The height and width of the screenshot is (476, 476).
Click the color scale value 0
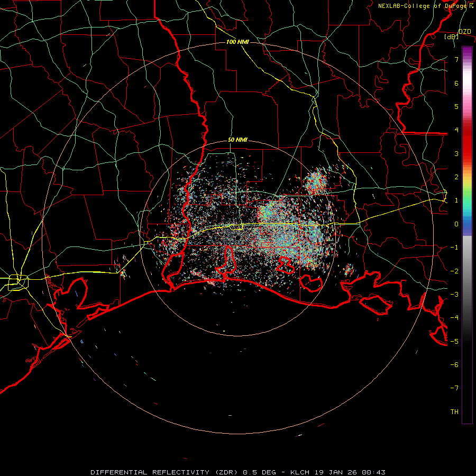click(456, 224)
